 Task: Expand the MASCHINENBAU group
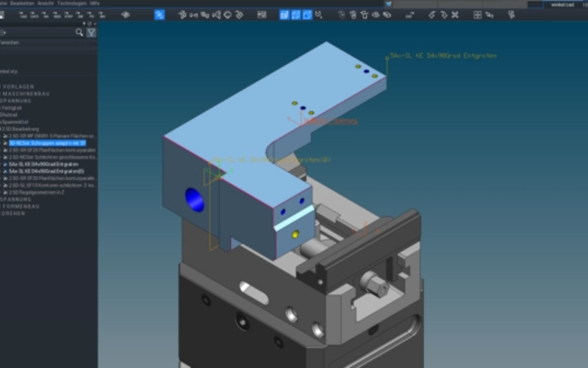coord(26,94)
